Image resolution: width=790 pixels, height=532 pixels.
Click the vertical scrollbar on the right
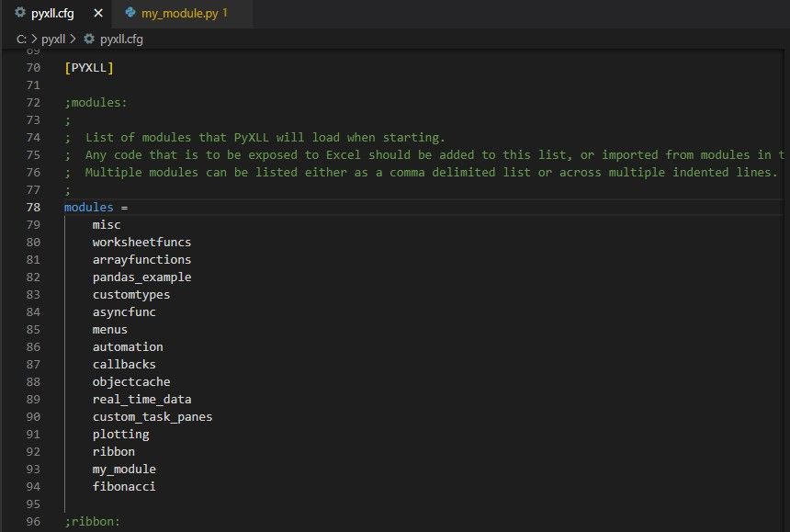[x=784, y=184]
